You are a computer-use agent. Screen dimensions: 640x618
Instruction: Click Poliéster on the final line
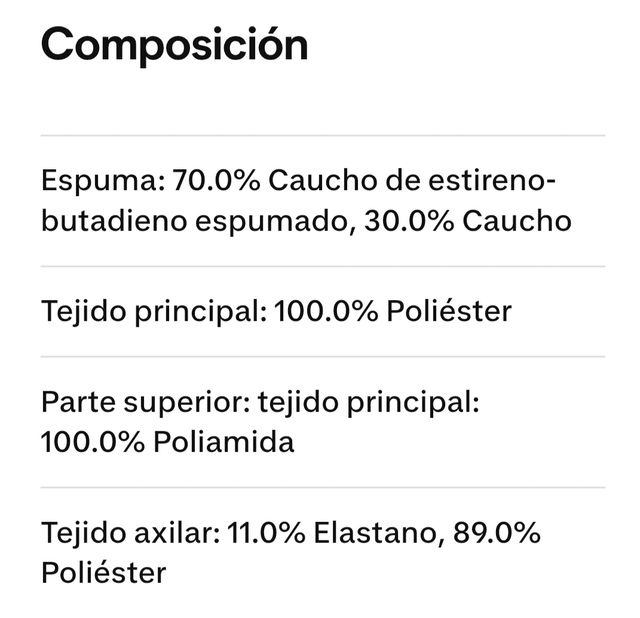pos(103,572)
